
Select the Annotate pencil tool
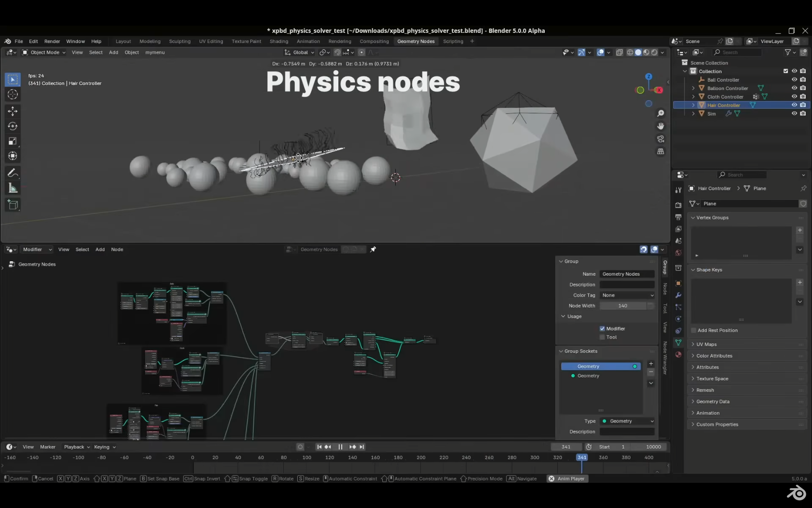[x=13, y=173]
